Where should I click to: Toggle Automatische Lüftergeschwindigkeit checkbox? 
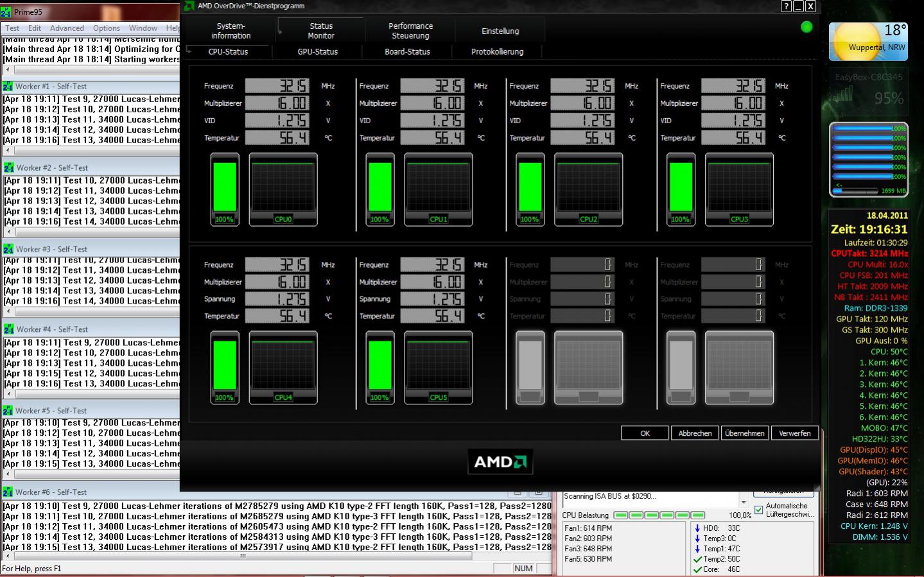click(759, 510)
